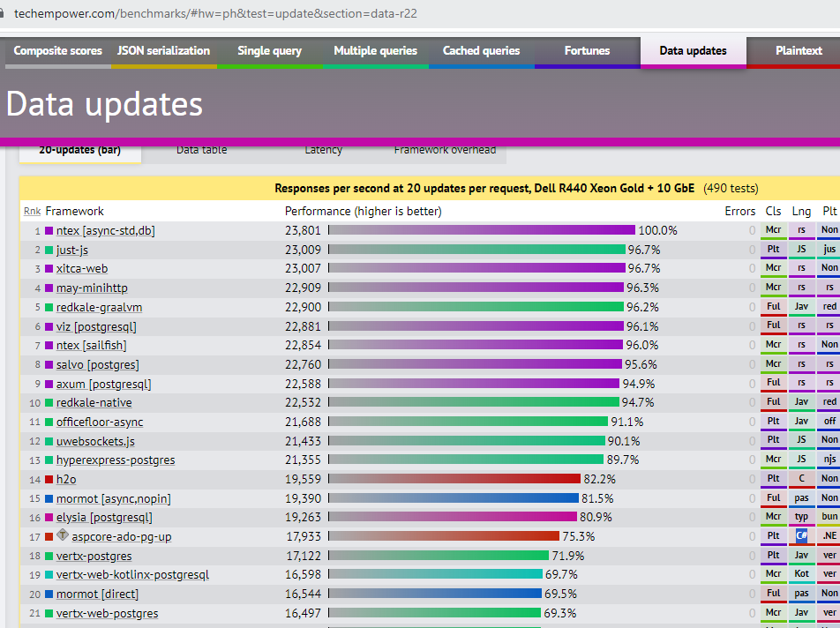Select the Data updates tab
840x628 pixels.
pyautogui.click(x=694, y=51)
